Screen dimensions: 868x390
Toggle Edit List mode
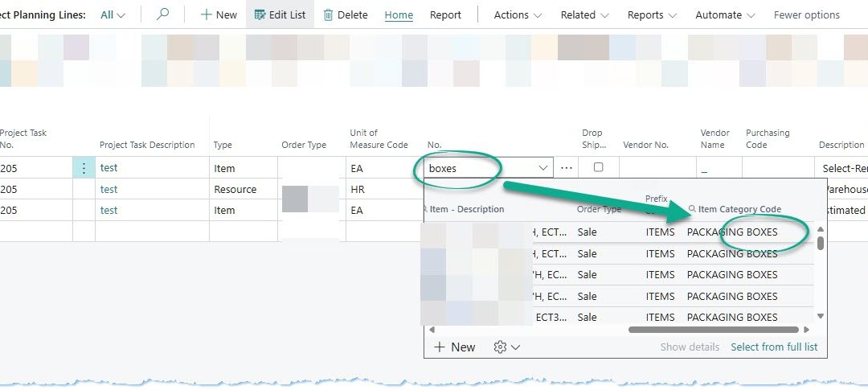click(280, 15)
